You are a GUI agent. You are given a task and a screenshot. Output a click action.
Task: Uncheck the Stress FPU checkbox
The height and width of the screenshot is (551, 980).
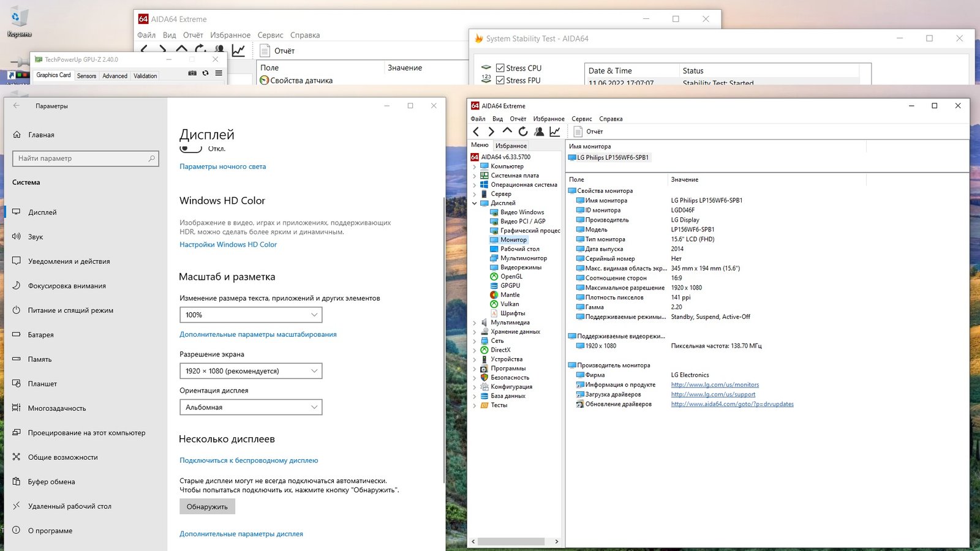coord(500,80)
